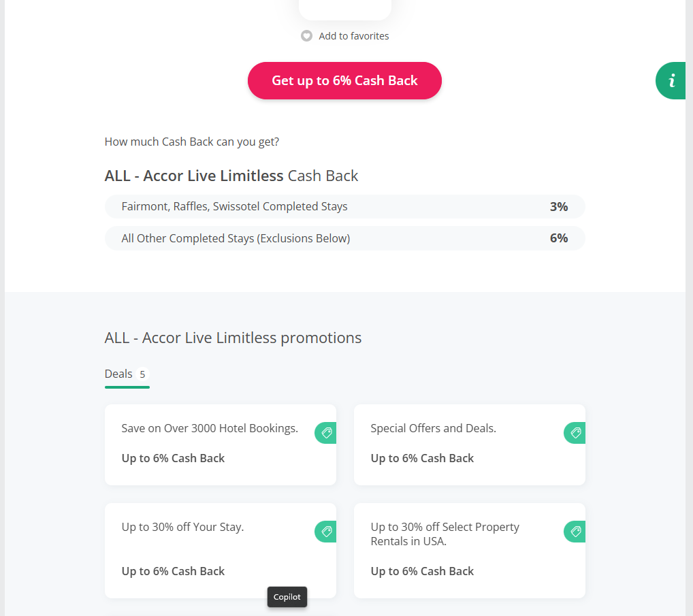Click the Copilot tooltip label
The width and height of the screenshot is (693, 616).
[287, 597]
